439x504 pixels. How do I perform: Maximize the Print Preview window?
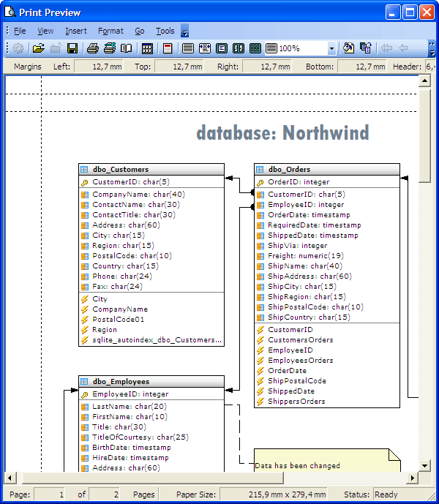[x=410, y=12]
